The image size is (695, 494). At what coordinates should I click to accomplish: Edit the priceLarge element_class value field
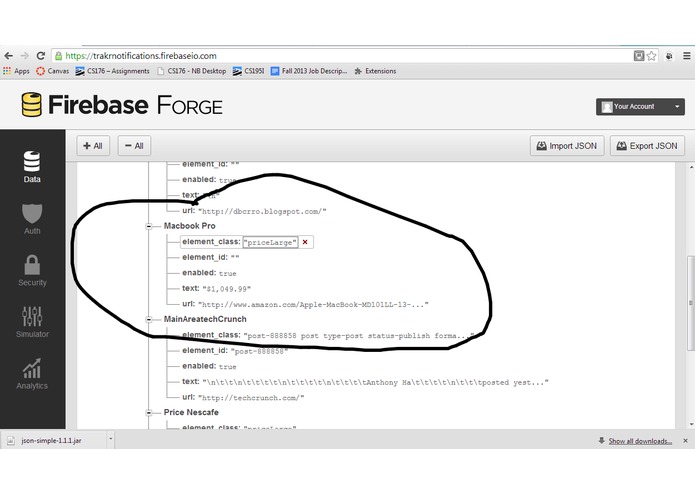click(270, 242)
